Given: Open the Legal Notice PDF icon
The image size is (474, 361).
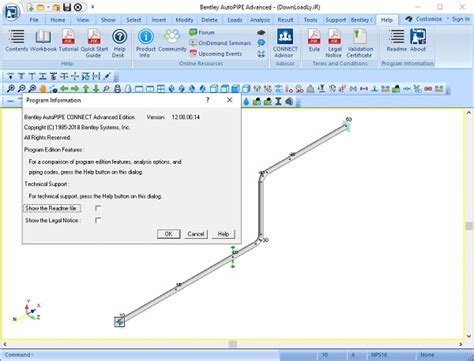Looking at the screenshot, I should pyautogui.click(x=334, y=43).
